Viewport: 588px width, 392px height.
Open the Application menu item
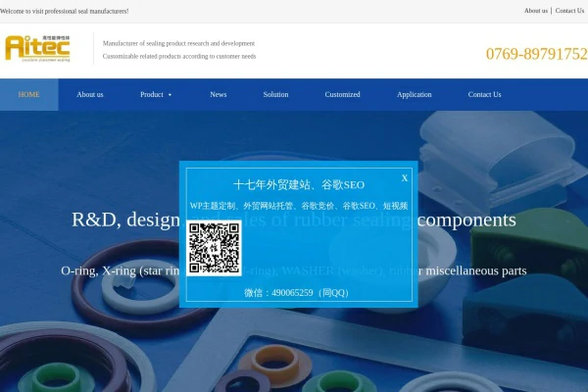[414, 94]
